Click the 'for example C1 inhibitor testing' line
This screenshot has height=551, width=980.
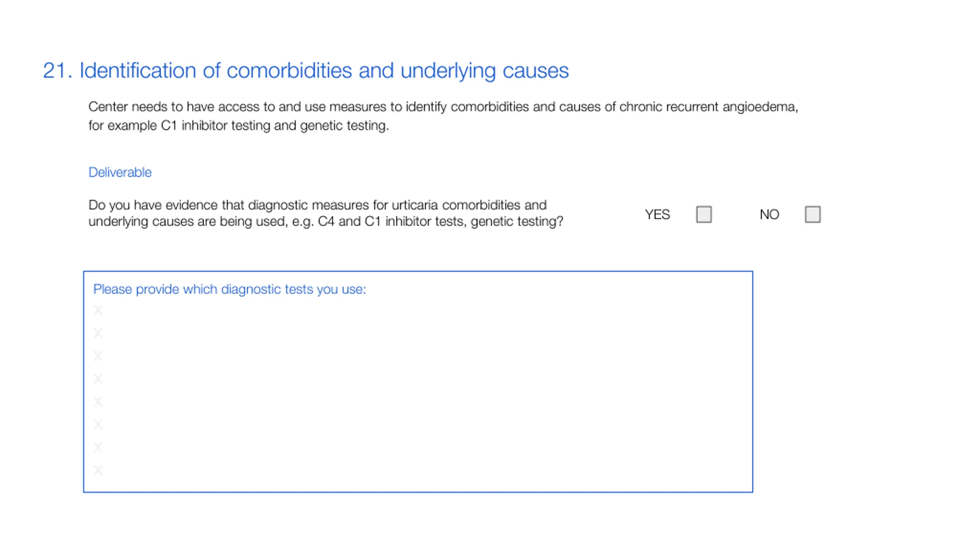coord(238,126)
